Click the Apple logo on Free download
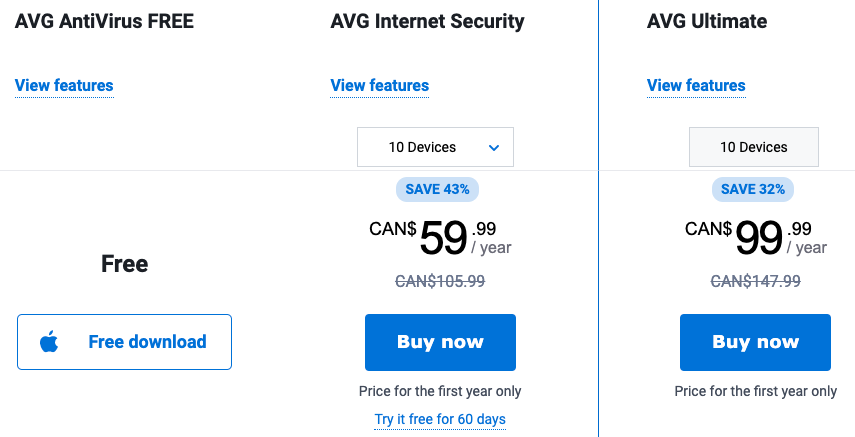Screen dimensions: 855x437 49,342
